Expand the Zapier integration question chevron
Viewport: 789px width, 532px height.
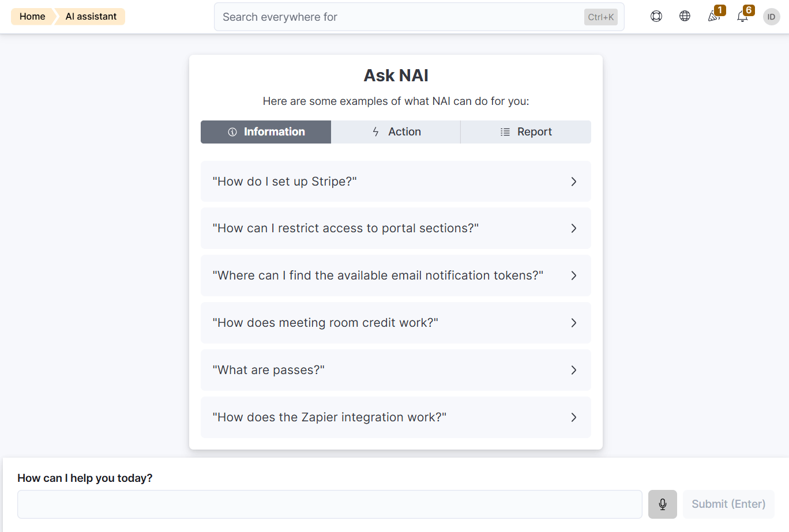coord(573,417)
